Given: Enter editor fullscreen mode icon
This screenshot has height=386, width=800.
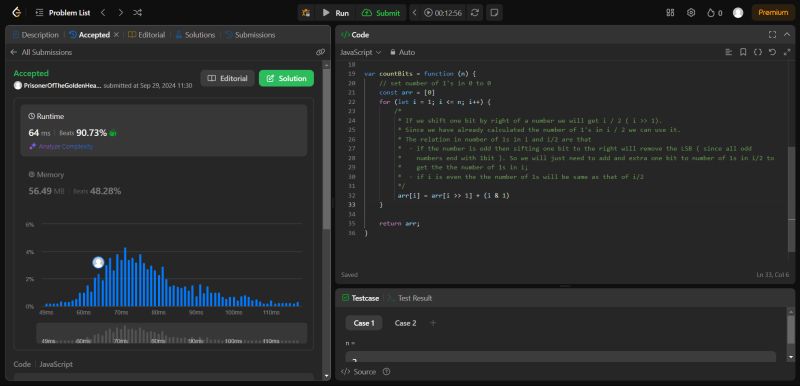Looking at the screenshot, I should click(787, 52).
